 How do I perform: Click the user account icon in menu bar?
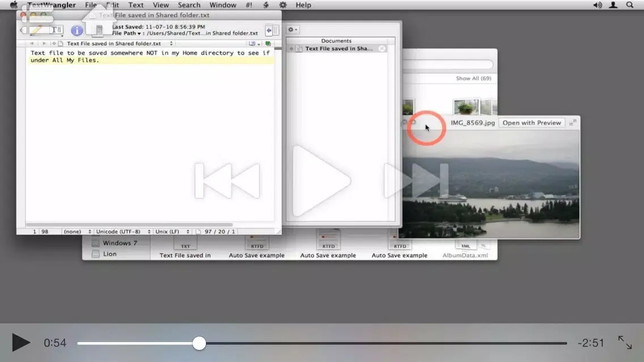coord(613,5)
